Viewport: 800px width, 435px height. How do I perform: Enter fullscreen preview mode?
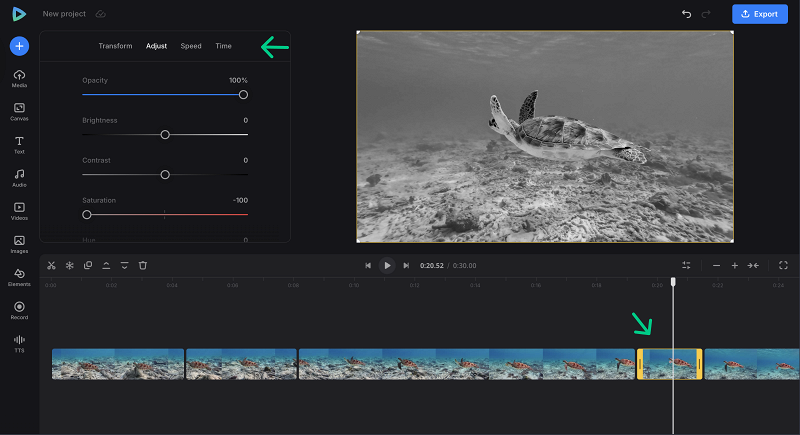(x=783, y=265)
